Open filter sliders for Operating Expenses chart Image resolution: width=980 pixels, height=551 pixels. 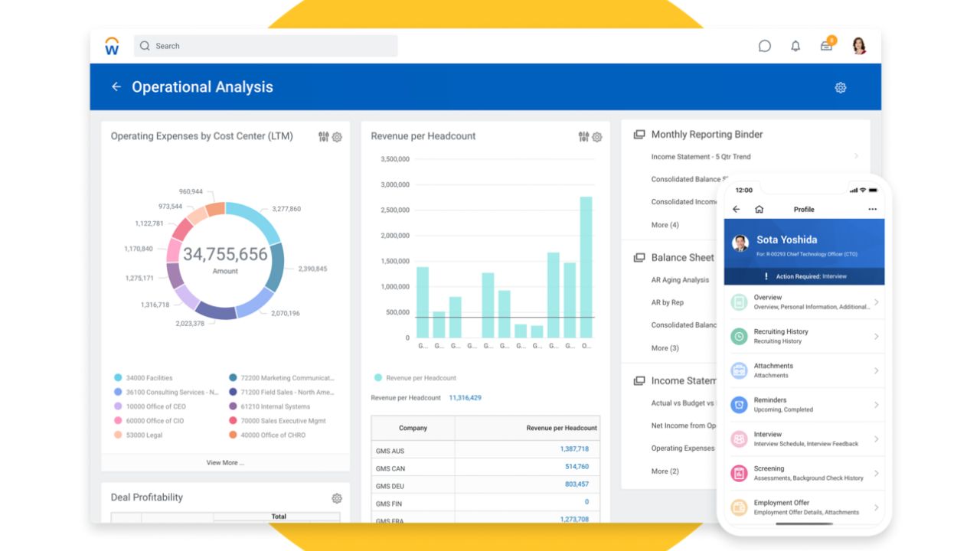(x=324, y=137)
